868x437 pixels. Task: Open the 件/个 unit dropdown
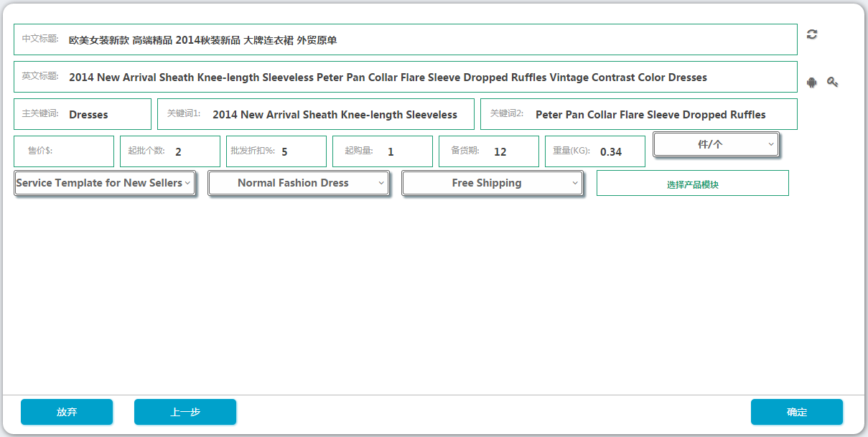click(x=716, y=144)
